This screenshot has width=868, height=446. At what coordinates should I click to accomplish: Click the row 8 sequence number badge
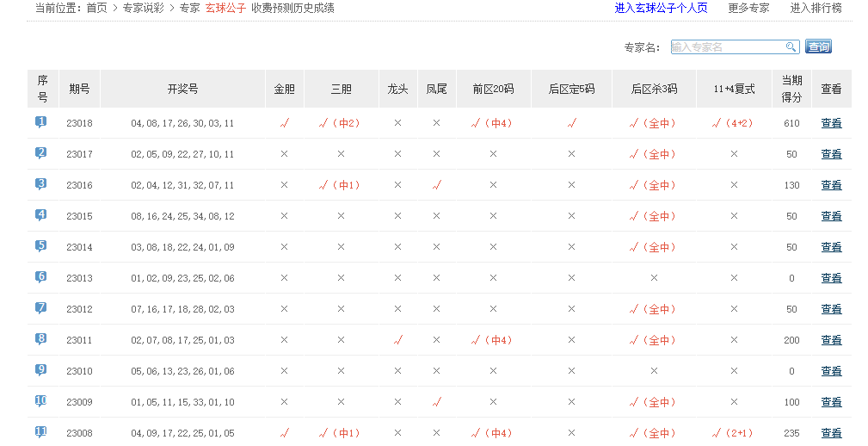click(41, 339)
